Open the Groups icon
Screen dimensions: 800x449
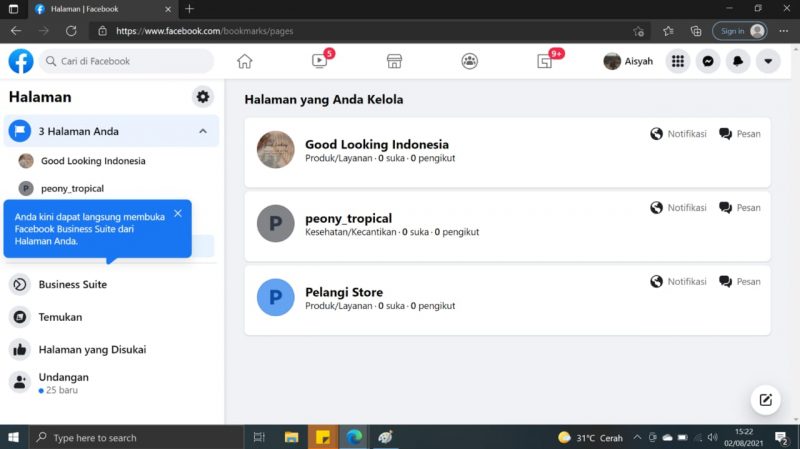[469, 61]
